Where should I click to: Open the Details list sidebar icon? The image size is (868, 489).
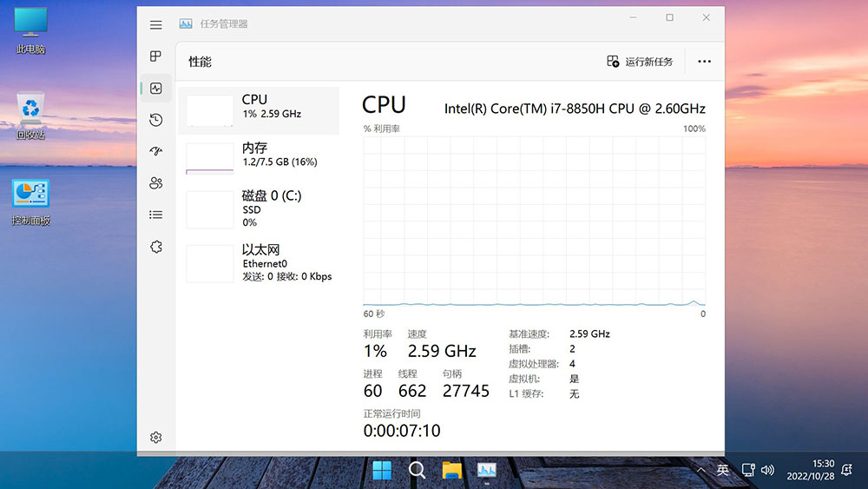[x=156, y=215]
